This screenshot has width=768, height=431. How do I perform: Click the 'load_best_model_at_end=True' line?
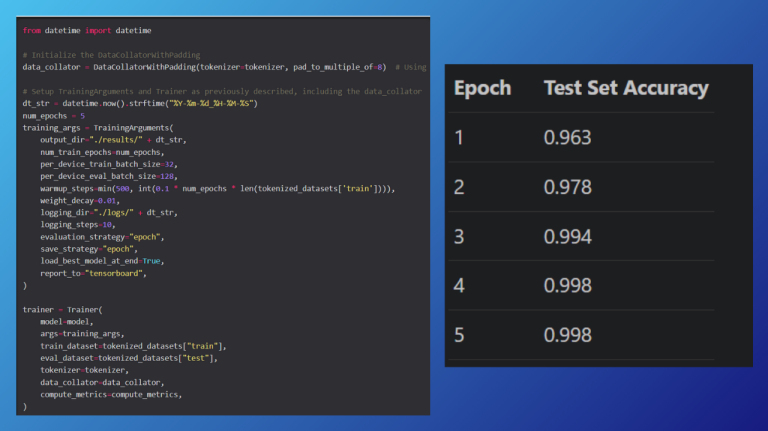pos(101,260)
